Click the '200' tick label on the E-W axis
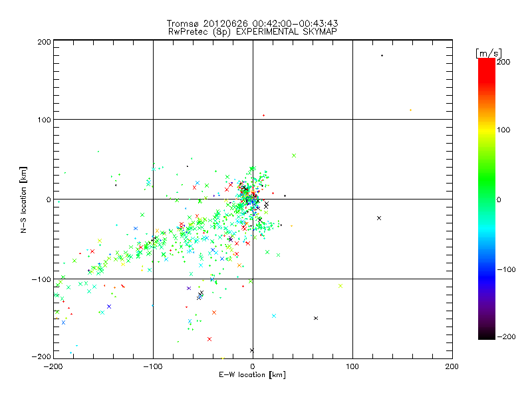This screenshot has height=399, width=532. (452, 366)
